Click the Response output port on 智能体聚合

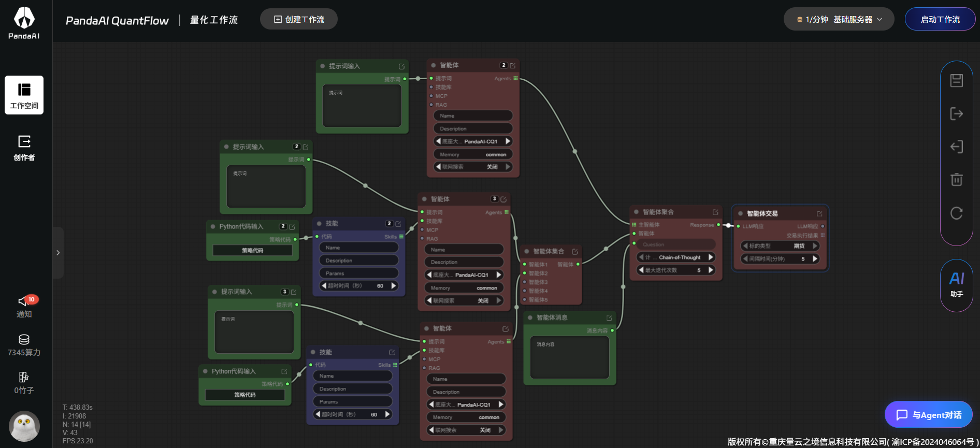(718, 225)
